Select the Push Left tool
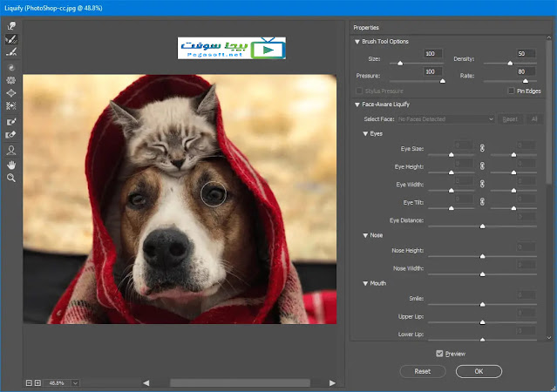The image size is (557, 392). click(11, 105)
